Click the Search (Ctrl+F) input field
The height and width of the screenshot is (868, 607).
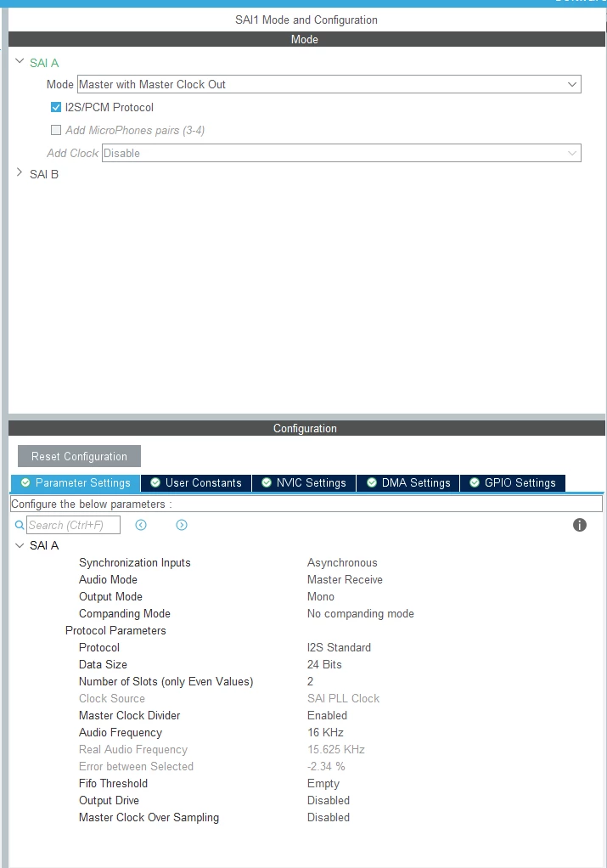click(x=73, y=525)
